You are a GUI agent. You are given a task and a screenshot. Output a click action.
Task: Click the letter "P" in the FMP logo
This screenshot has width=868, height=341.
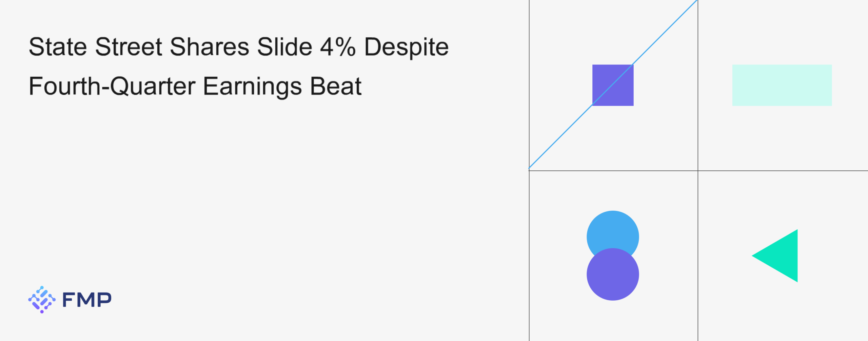(105, 300)
